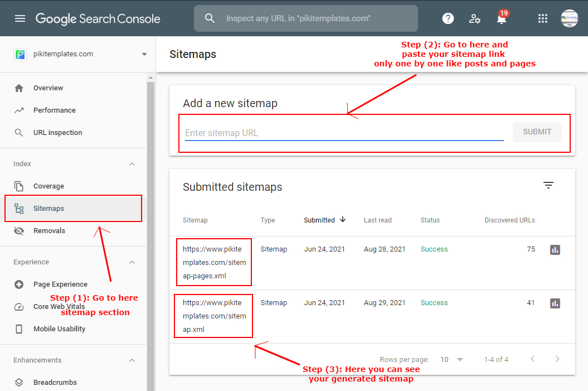The height and width of the screenshot is (391, 588).
Task: Open the account profile avatar
Action: (569, 18)
